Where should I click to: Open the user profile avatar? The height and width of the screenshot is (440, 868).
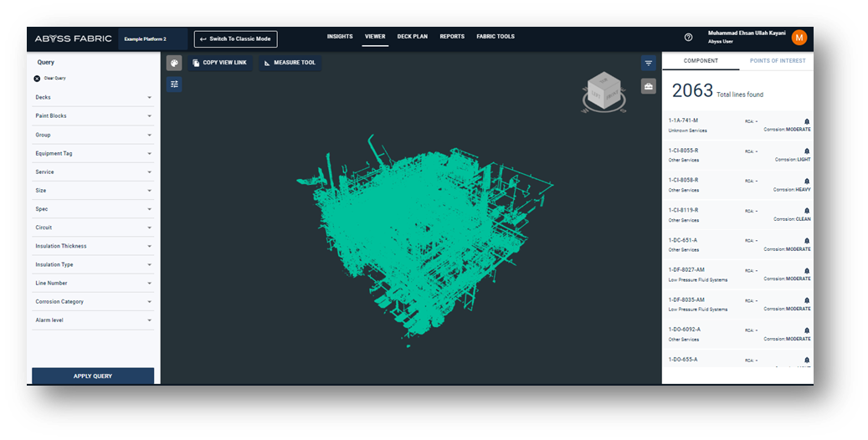point(799,38)
